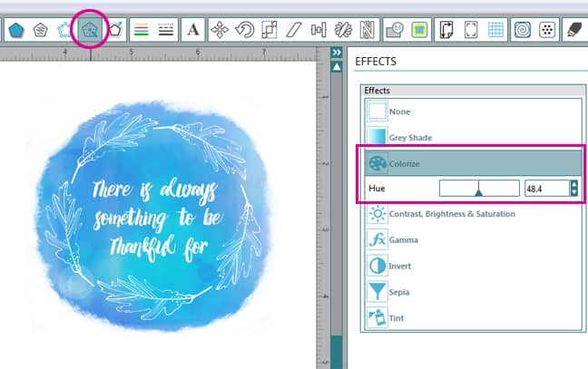Open the Image Effects panel icon
The image size is (588, 369).
[91, 29]
